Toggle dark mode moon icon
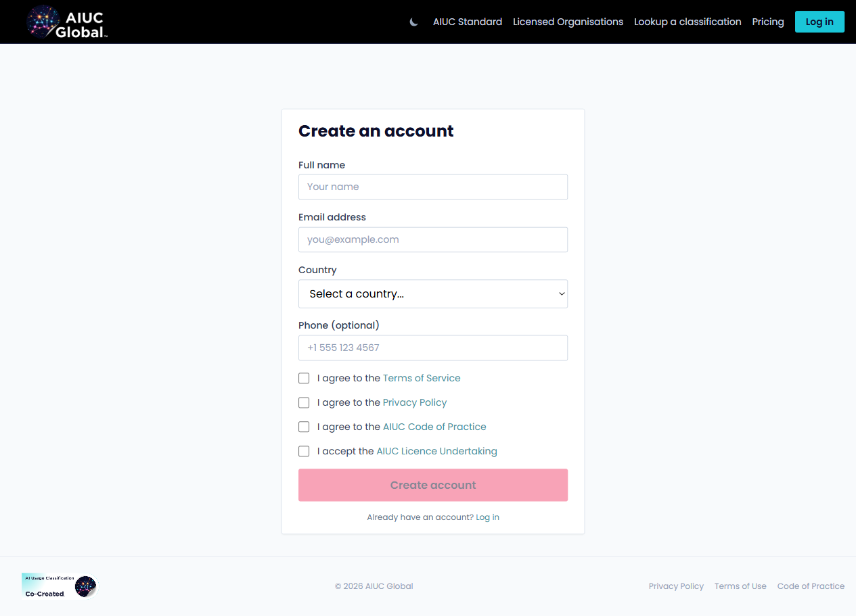856x616 pixels. (414, 22)
